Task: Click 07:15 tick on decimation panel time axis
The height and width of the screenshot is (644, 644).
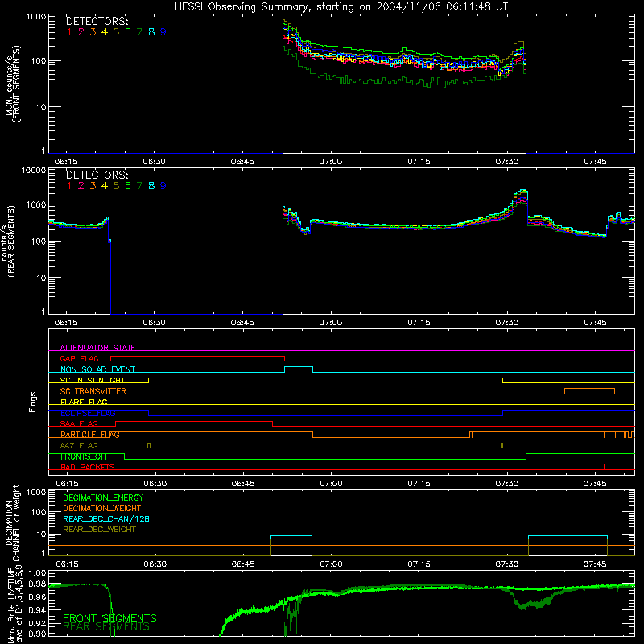Action: coord(419,564)
